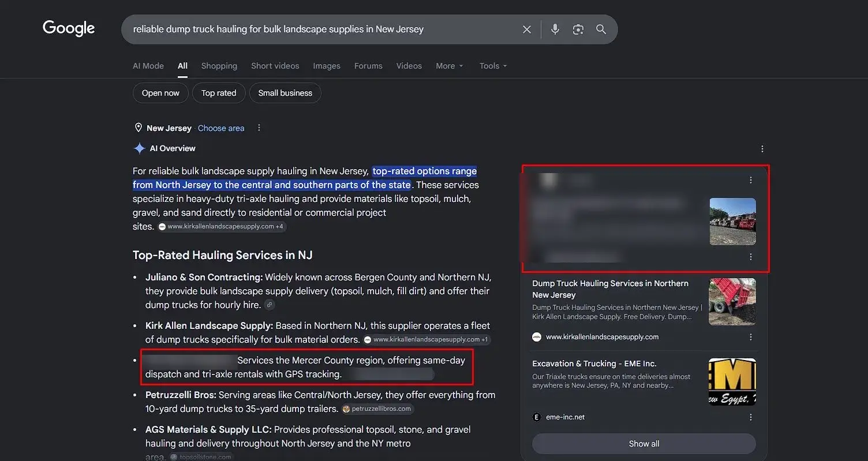Click inside the search query field
This screenshot has width=868, height=461.
[323, 29]
